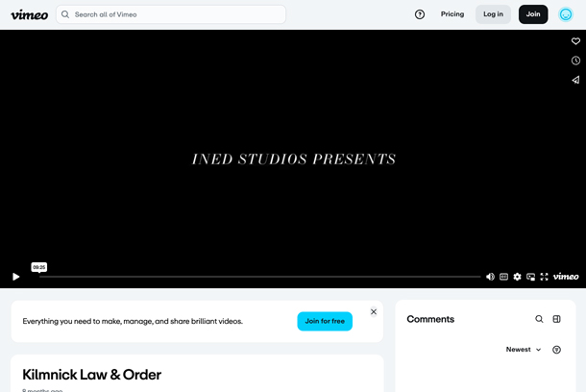Click the Vimeo logo in the player
Viewport: 586px width, 392px height.
click(x=566, y=277)
